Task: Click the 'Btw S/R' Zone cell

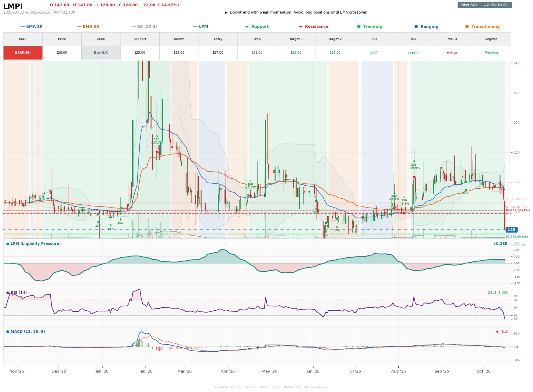Action: pos(101,53)
